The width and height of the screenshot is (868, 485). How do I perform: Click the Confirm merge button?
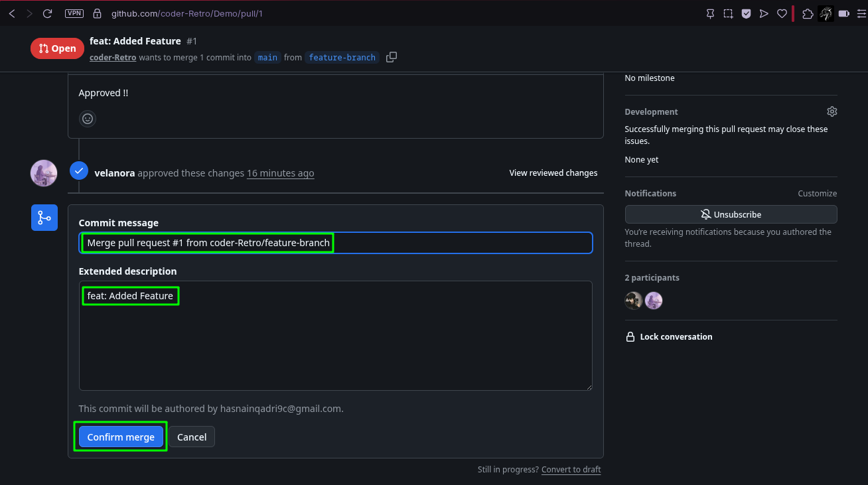pos(121,437)
